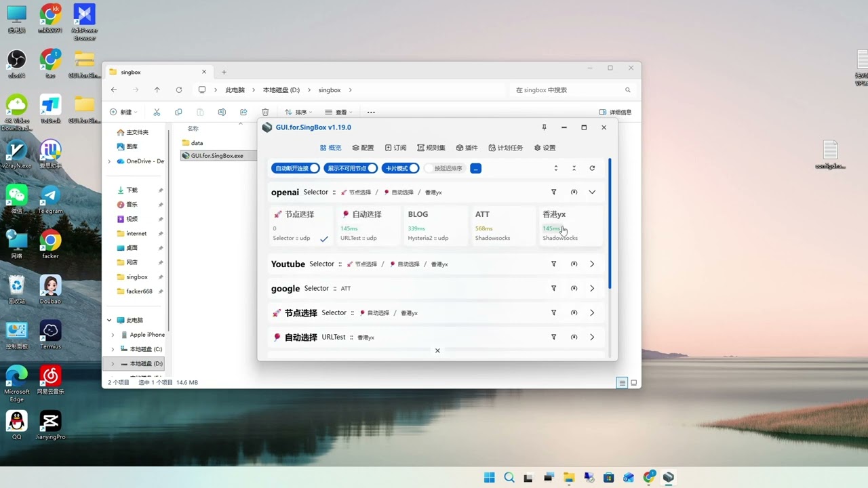Open the Telegram desktop shortcut
The image size is (868, 488).
tap(50, 199)
